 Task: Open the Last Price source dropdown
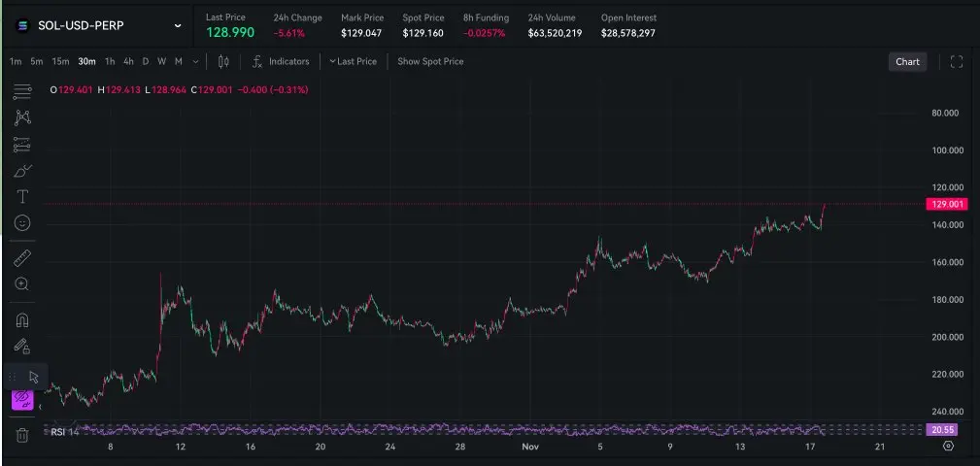coord(354,61)
